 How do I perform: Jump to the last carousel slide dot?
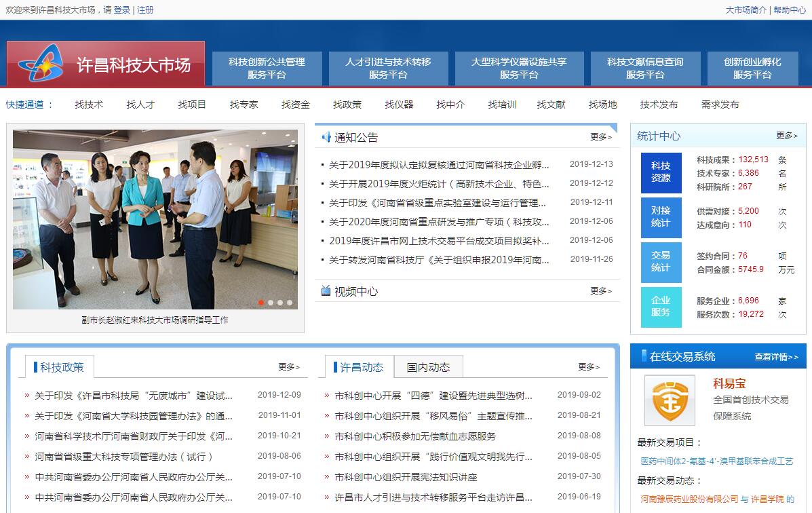pyautogui.click(x=290, y=303)
